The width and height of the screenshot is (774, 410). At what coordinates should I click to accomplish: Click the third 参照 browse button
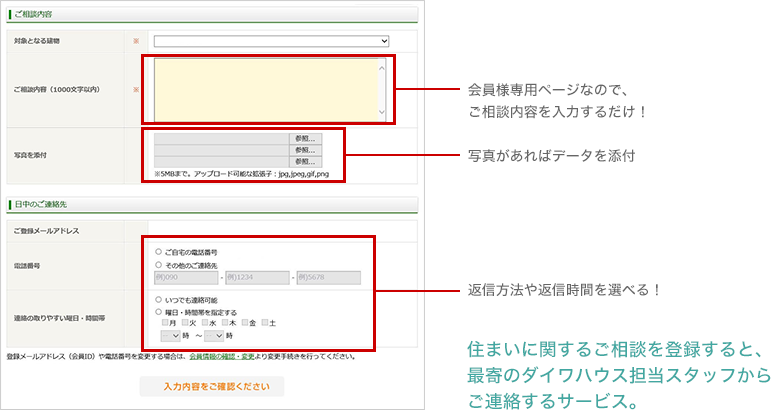click(305, 161)
